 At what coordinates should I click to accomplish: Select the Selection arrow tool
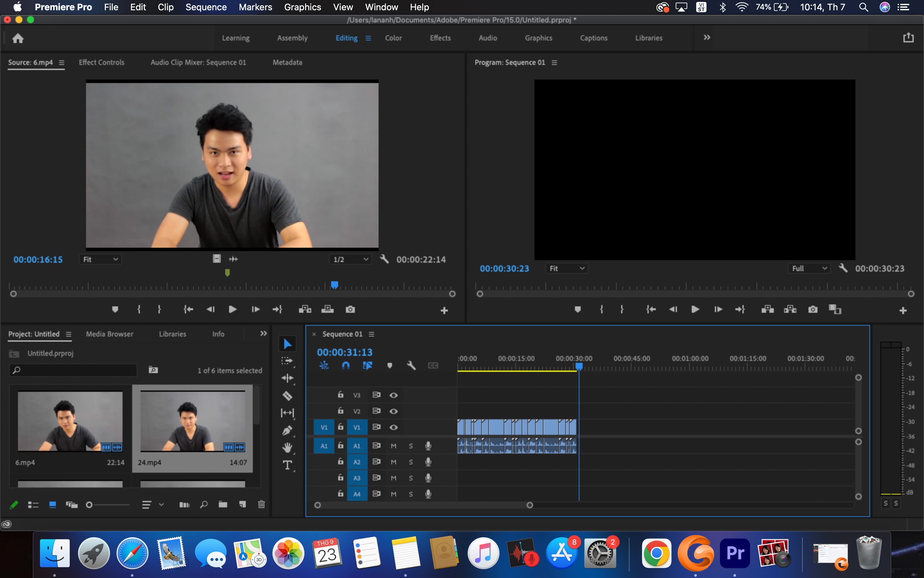click(x=287, y=344)
